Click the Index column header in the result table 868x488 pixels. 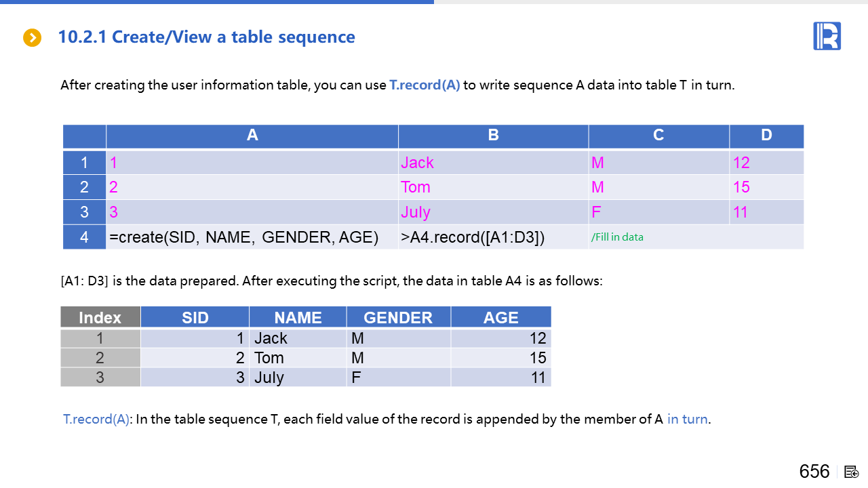[x=100, y=317]
